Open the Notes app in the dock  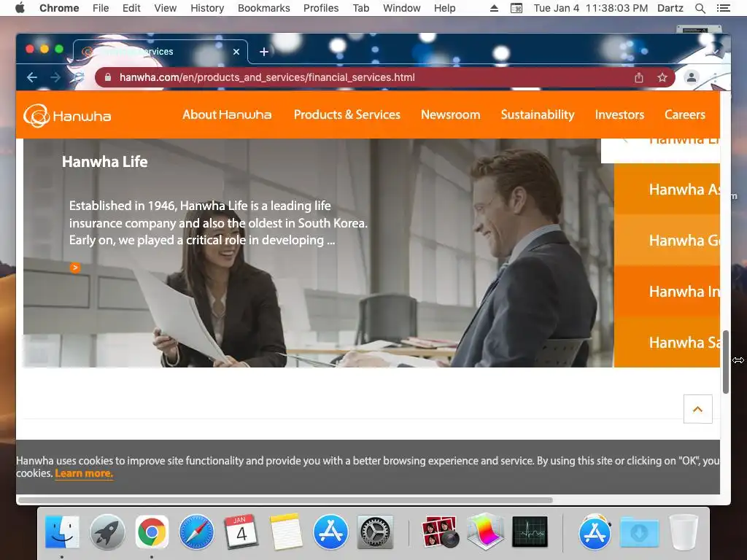point(286,532)
